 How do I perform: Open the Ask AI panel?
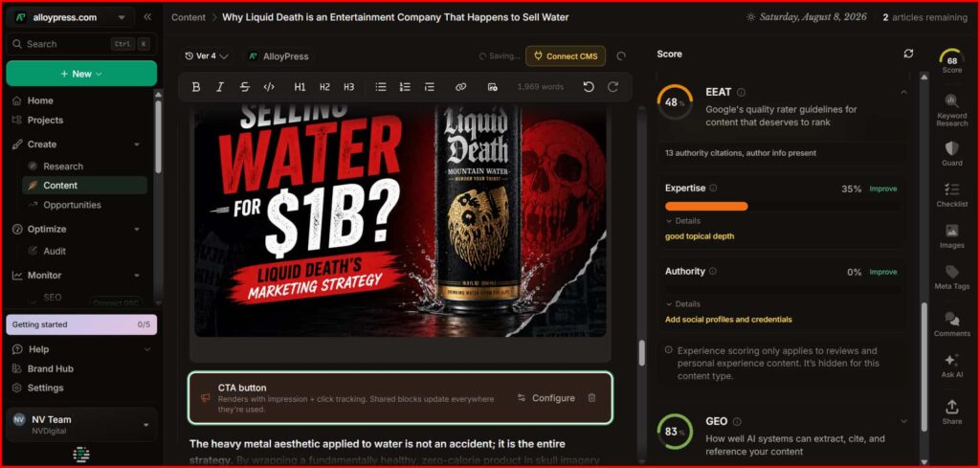[x=952, y=366]
